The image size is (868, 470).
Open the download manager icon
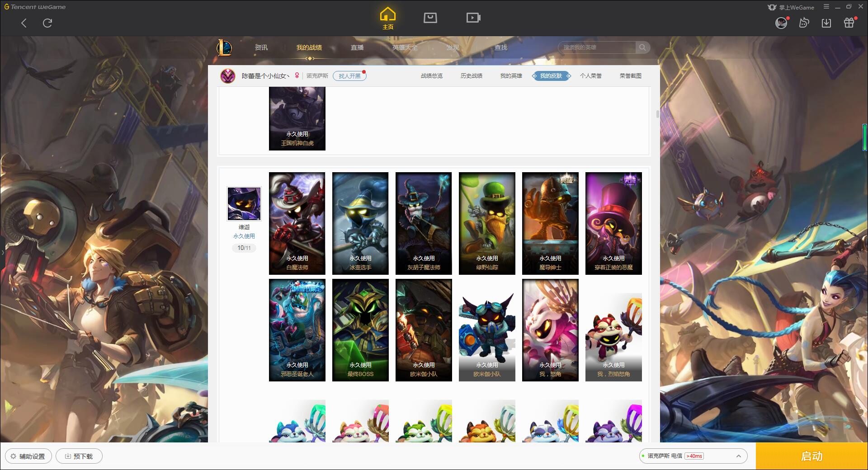coord(826,23)
